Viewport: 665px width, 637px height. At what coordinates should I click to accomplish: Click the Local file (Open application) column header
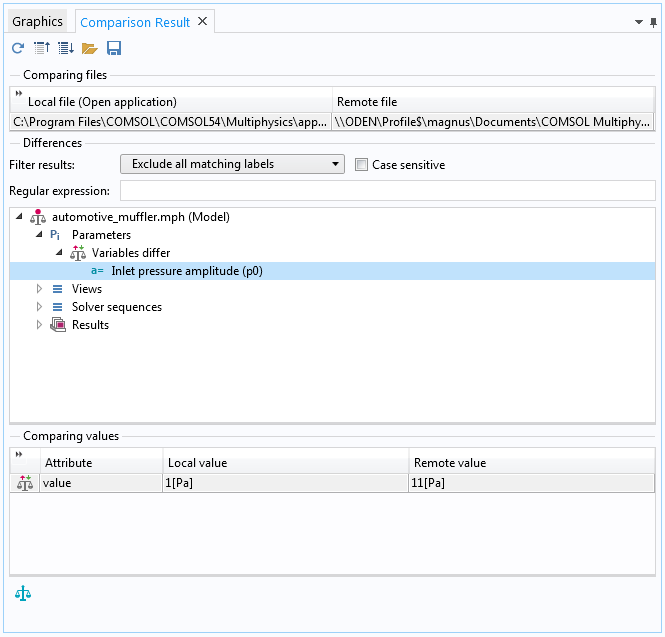click(171, 102)
